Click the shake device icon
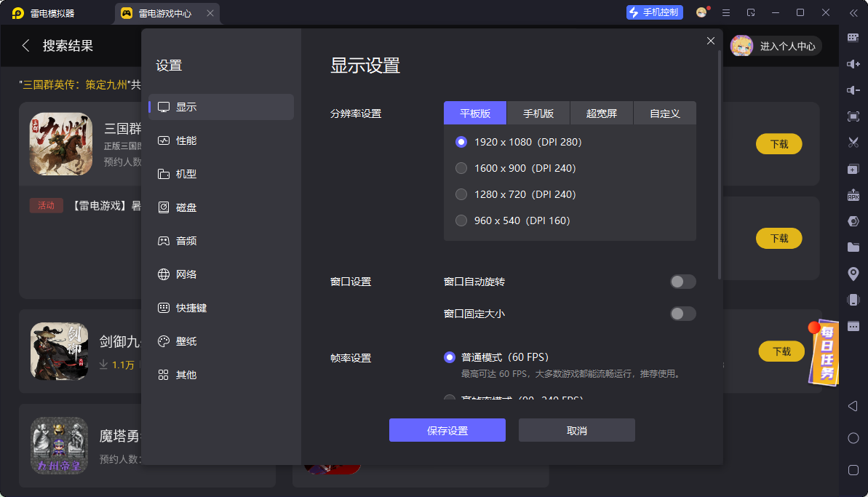 [x=853, y=300]
